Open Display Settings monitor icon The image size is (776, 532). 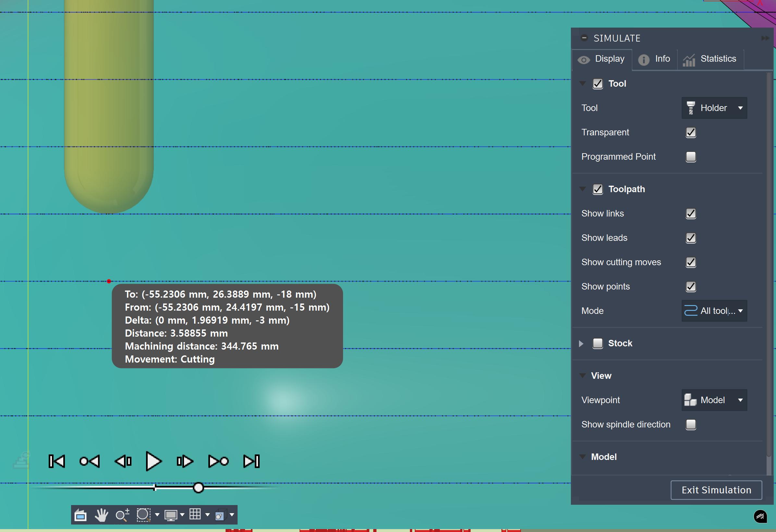(x=171, y=515)
